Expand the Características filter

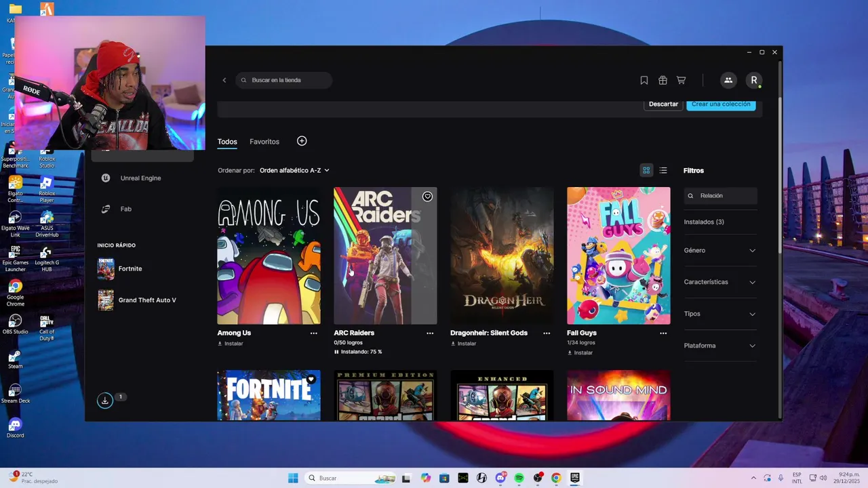tap(720, 282)
